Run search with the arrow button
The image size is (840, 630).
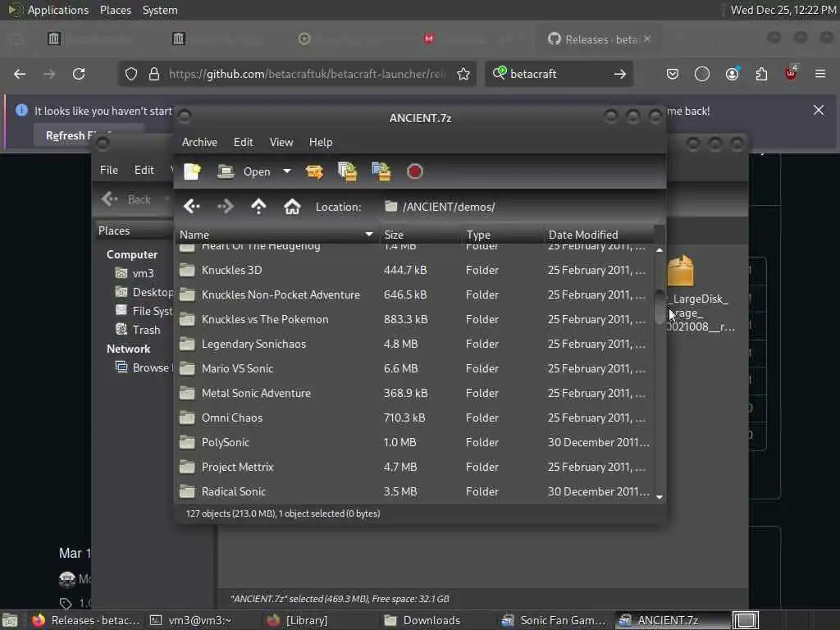pos(620,74)
